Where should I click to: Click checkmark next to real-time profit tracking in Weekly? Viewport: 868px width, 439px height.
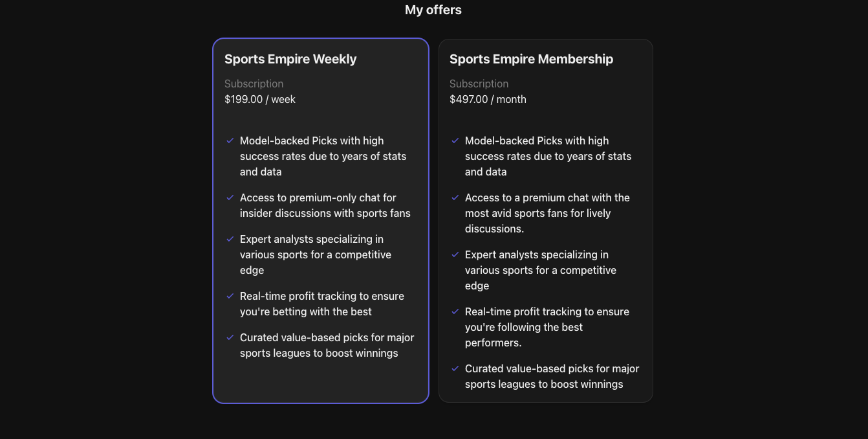(x=230, y=296)
